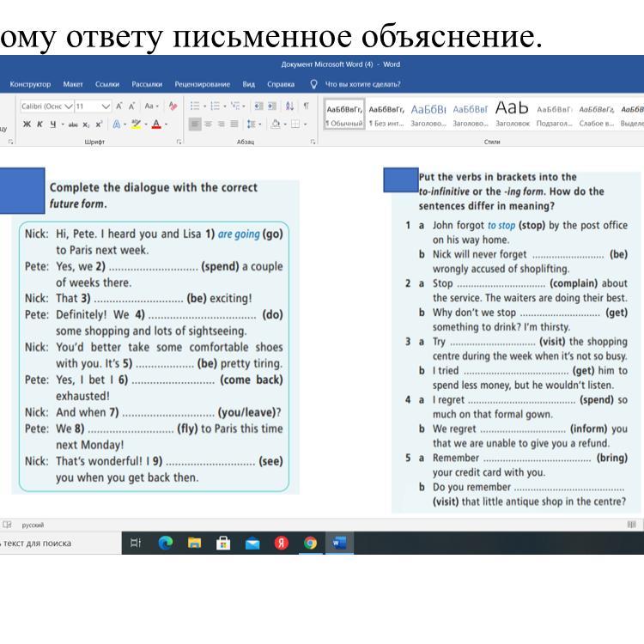Viewport: 644px width, 644px height.
Task: Open the Вид tab
Action: [x=248, y=84]
